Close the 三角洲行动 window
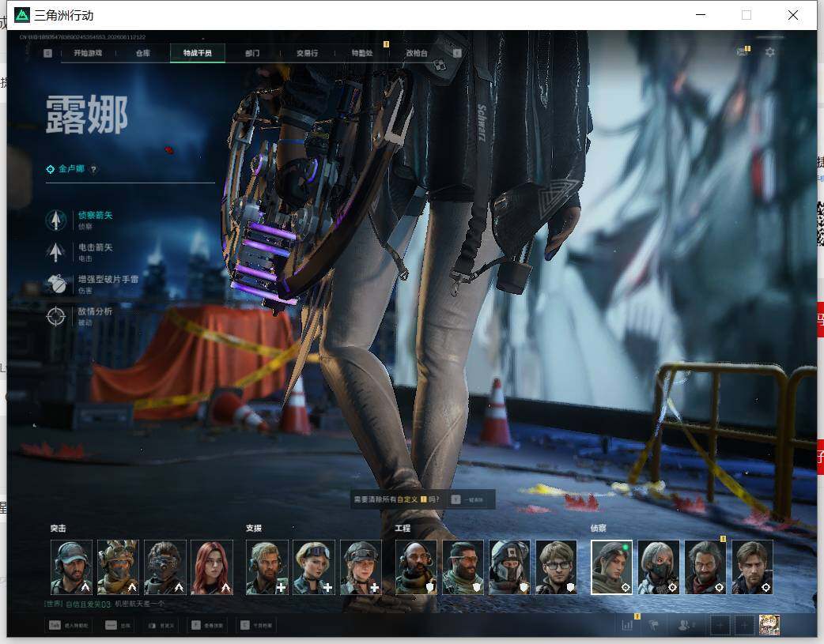Image resolution: width=824 pixels, height=644 pixels. pyautogui.click(x=793, y=15)
